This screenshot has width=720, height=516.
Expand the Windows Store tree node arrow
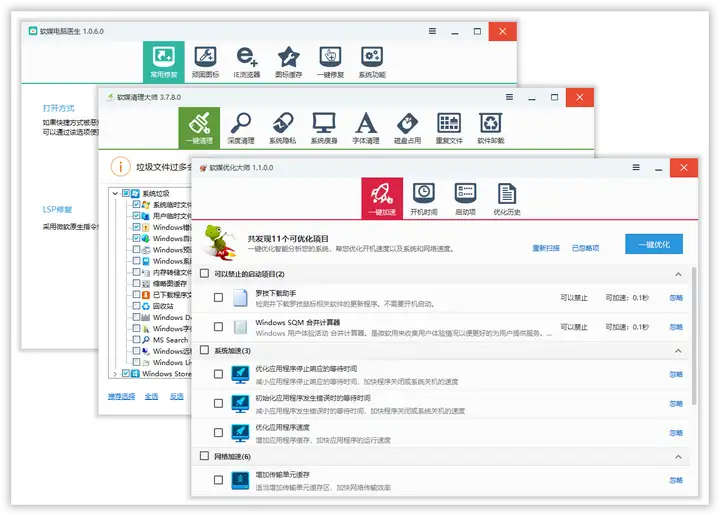[x=115, y=374]
